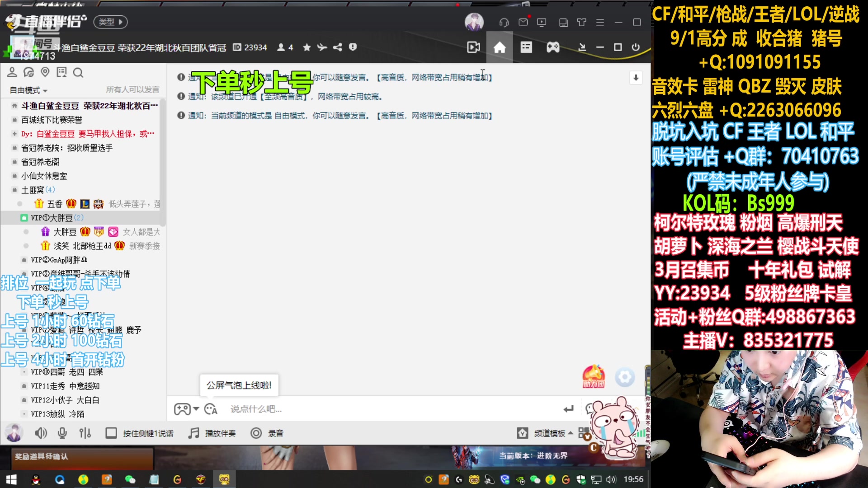The image size is (868, 488).
Task: Click user 大胖豆 in channel list
Action: coord(65,232)
